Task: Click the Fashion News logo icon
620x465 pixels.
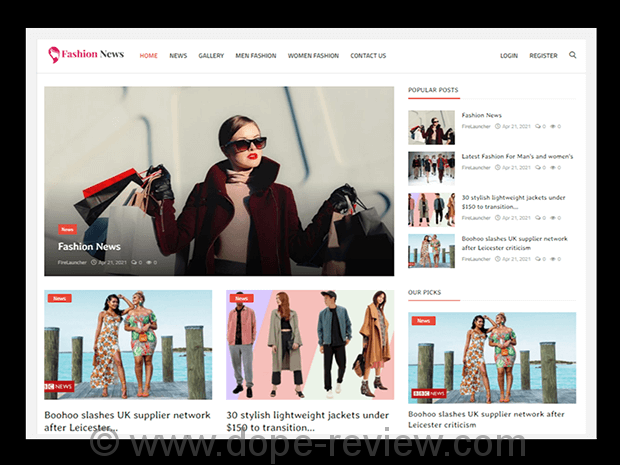Action: click(x=54, y=55)
